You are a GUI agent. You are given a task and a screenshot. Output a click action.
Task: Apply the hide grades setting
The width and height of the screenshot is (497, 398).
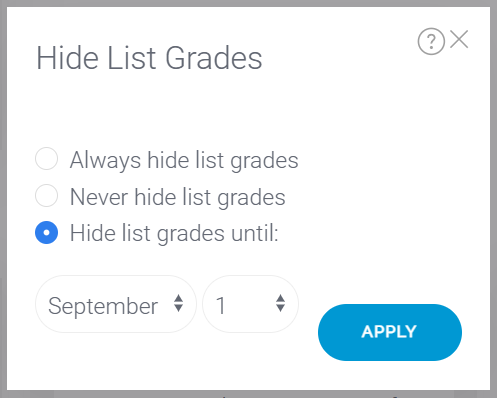pyautogui.click(x=390, y=332)
